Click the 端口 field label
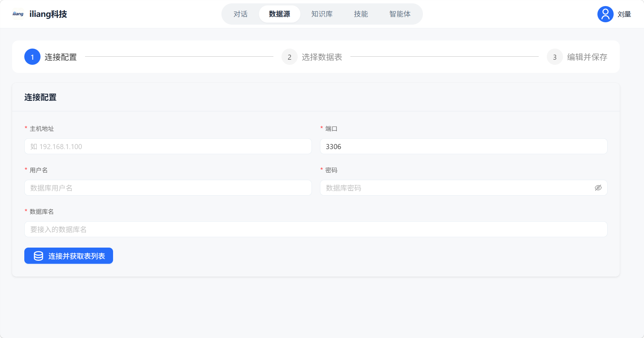 tap(331, 129)
